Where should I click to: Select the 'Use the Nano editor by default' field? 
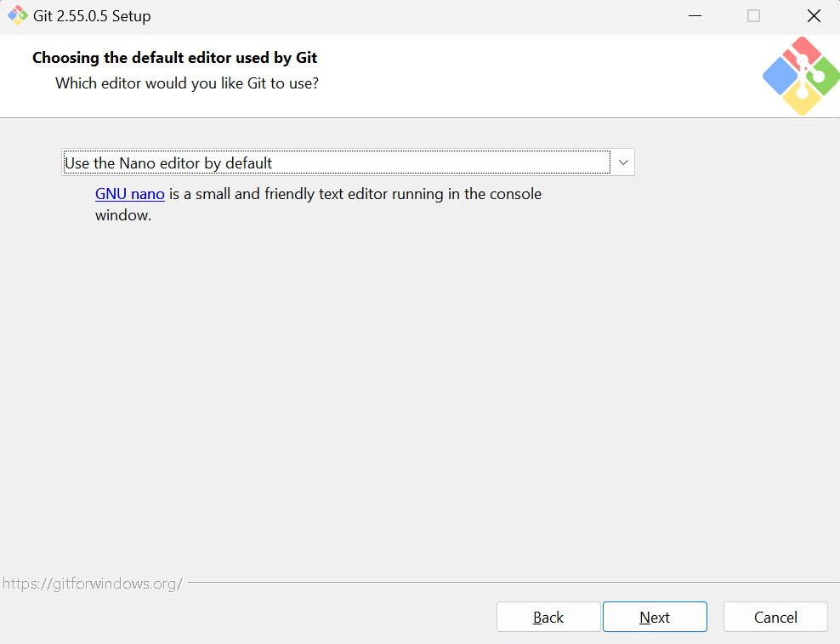pos(349,162)
